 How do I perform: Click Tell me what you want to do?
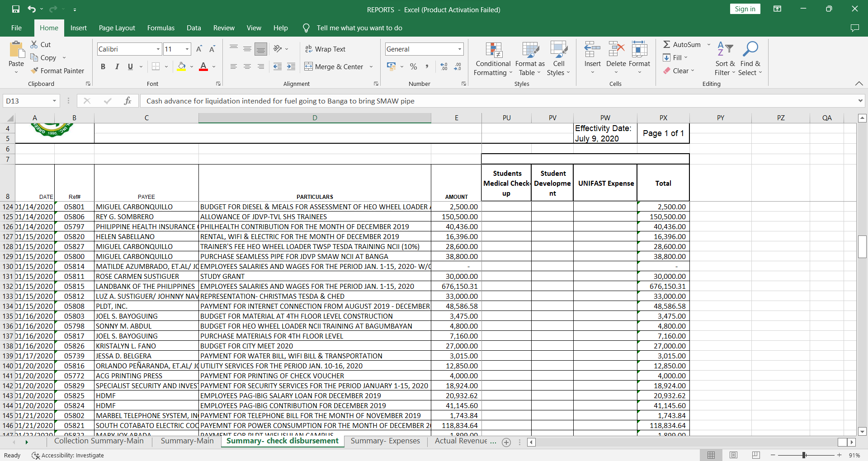click(359, 28)
